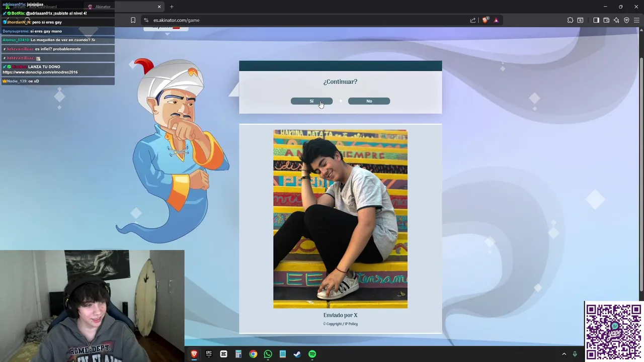The width and height of the screenshot is (644, 362).
Task: Click the donoclip.com/elmodres2016 link in chat
Action: [40, 72]
